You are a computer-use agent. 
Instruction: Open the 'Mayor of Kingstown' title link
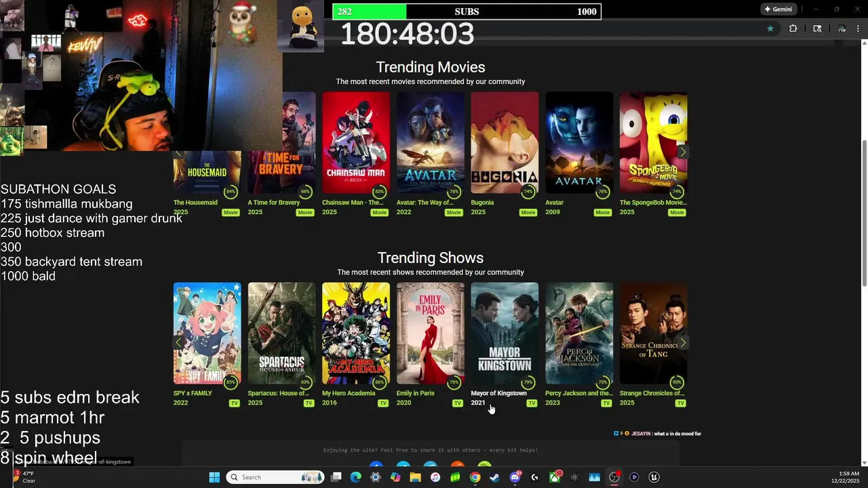[x=498, y=393]
